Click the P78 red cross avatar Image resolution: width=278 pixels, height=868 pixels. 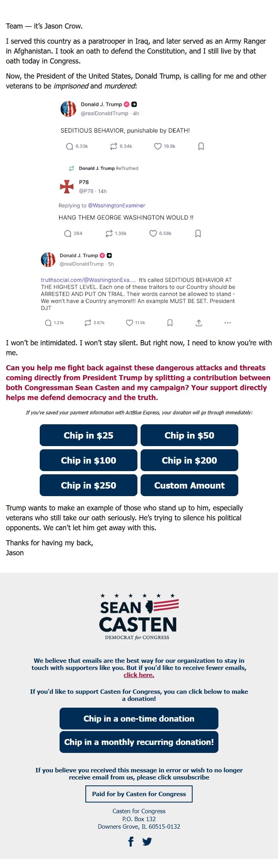point(66,187)
